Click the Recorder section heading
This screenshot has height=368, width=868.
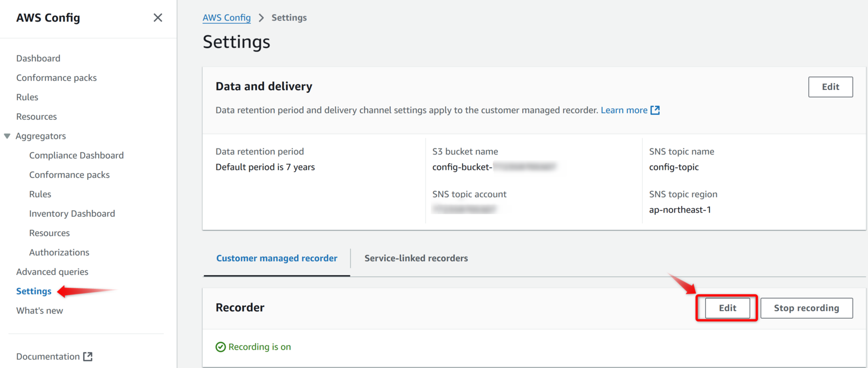click(240, 308)
